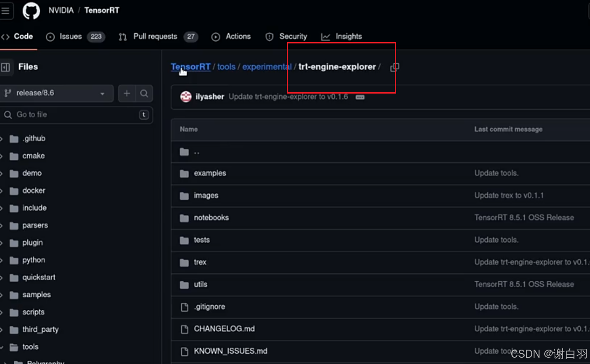Screen dimensions: 590x364
Task: Click folder icon of notebooks row
Action: tap(184, 218)
